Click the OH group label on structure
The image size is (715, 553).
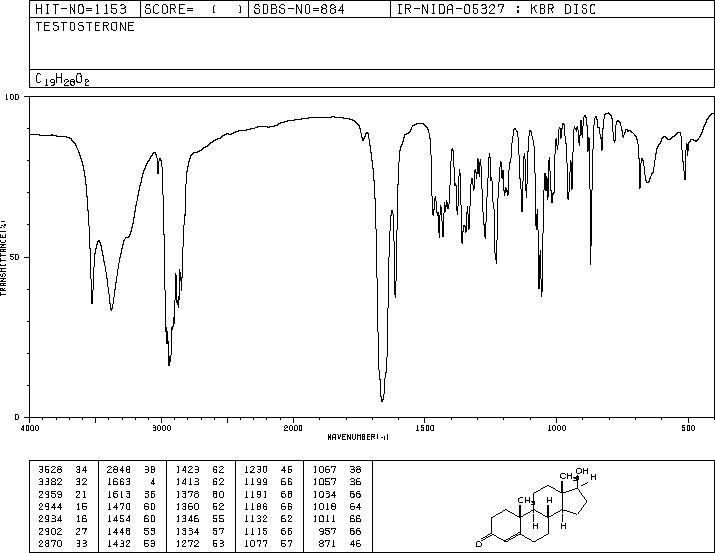(x=582, y=470)
